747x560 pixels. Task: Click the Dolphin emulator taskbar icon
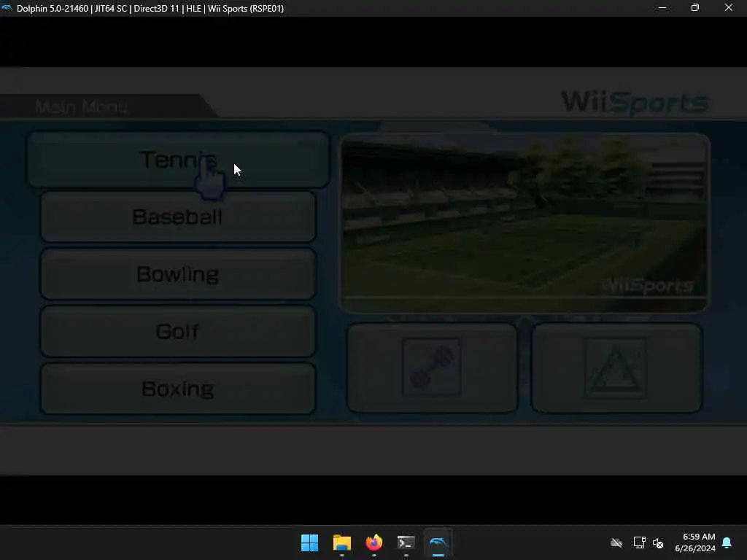438,542
